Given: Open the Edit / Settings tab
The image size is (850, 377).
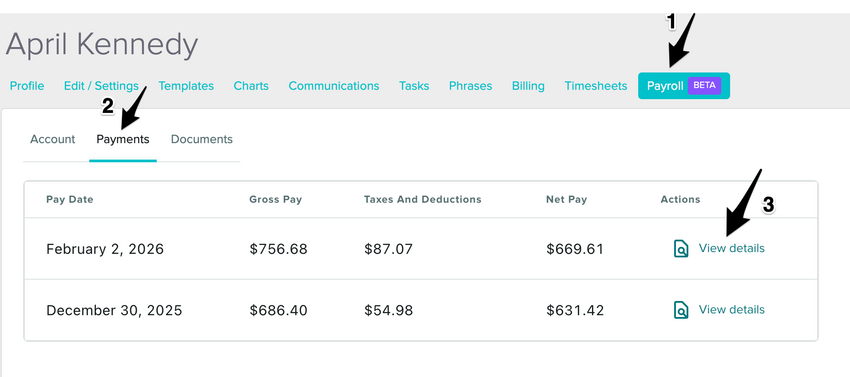Looking at the screenshot, I should click(x=101, y=86).
